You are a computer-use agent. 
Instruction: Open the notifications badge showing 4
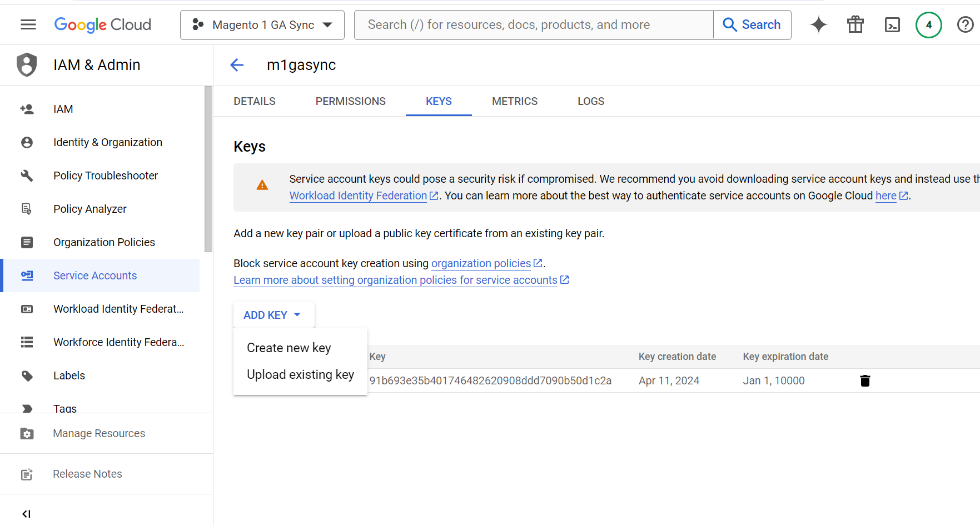point(928,24)
